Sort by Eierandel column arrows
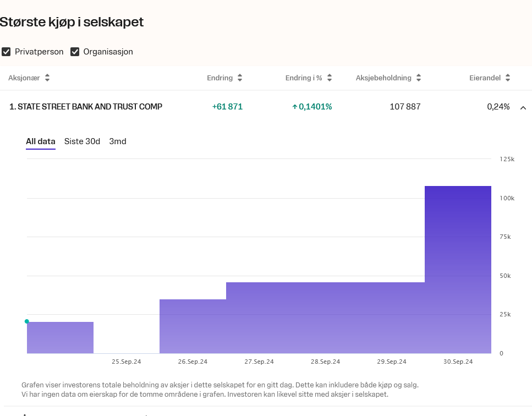The width and height of the screenshot is (532, 416). click(508, 78)
